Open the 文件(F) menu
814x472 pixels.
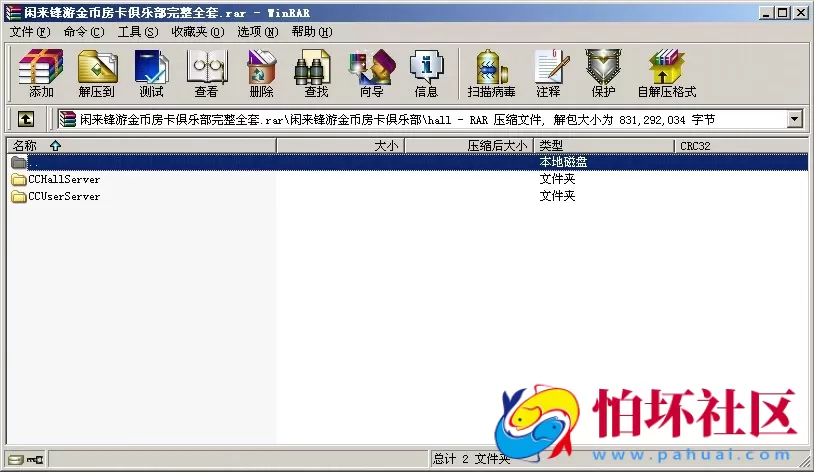click(30, 32)
